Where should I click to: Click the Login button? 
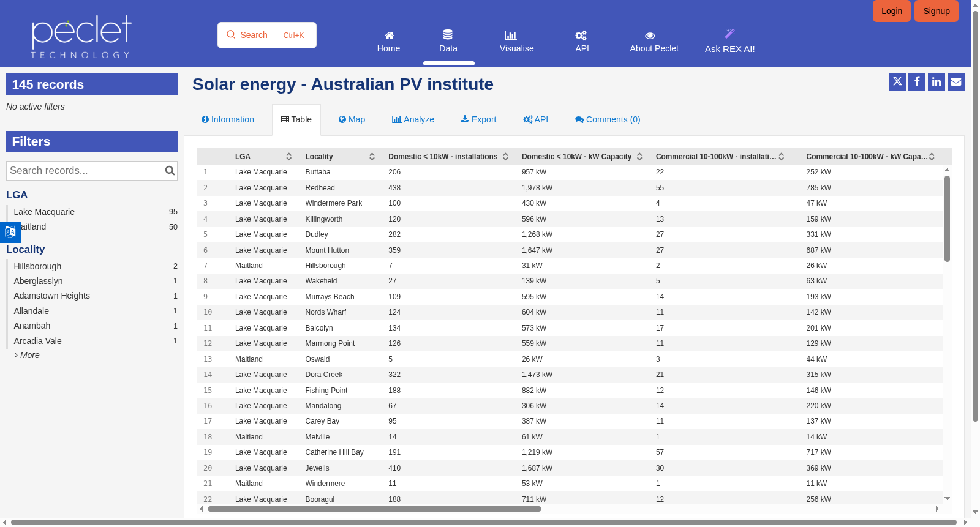892,11
